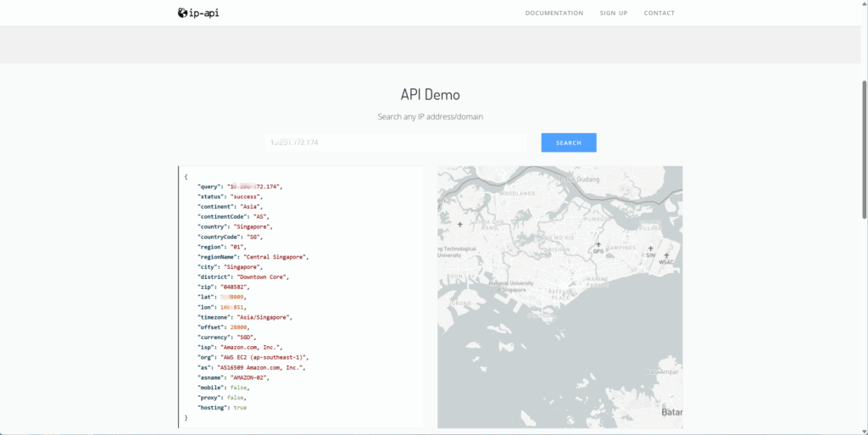Select the "lon" value line

tap(221, 307)
